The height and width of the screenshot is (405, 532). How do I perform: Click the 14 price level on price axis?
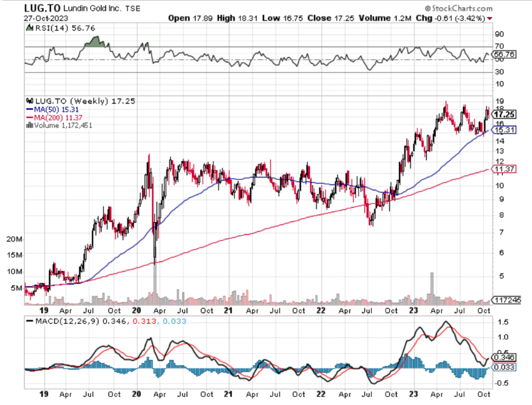[x=499, y=141]
